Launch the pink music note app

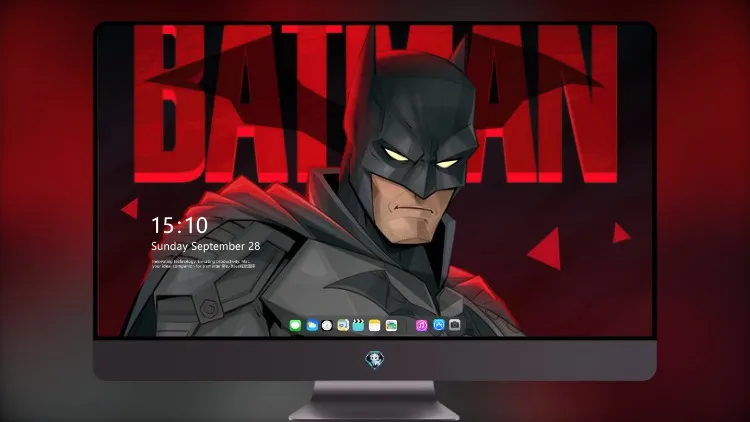pyautogui.click(x=421, y=326)
